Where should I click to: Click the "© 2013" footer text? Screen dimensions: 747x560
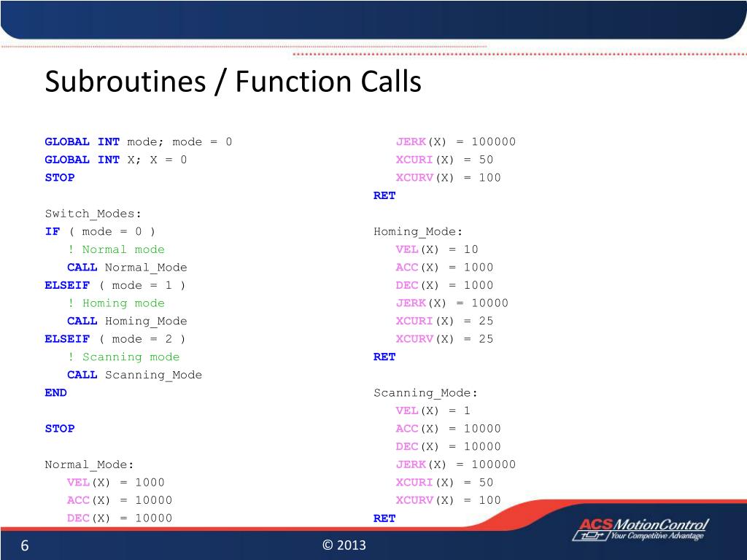click(x=344, y=545)
